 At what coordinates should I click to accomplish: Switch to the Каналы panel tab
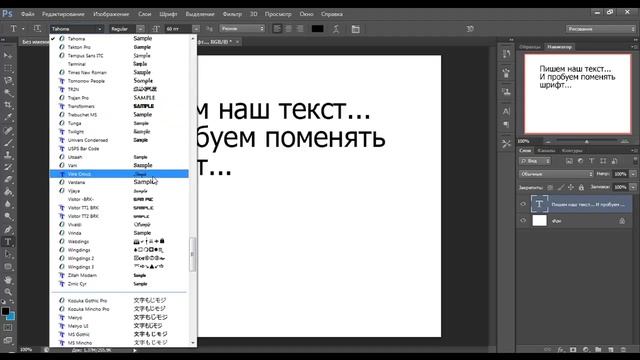(546, 151)
